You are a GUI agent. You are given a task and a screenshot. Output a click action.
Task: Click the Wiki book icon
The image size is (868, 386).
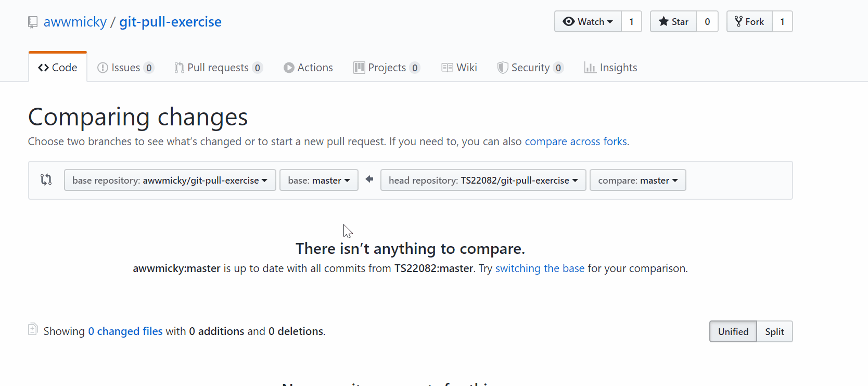(447, 68)
